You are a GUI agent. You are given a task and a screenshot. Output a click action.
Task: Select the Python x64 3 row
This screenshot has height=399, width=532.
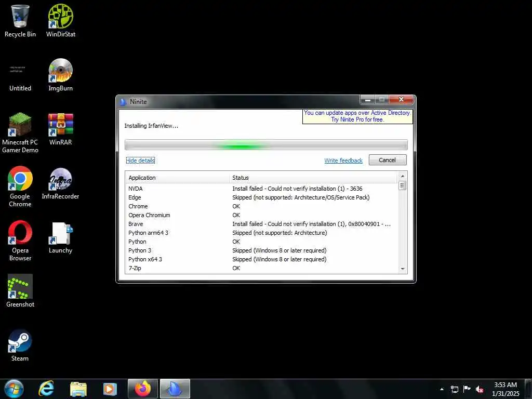[x=262, y=259]
